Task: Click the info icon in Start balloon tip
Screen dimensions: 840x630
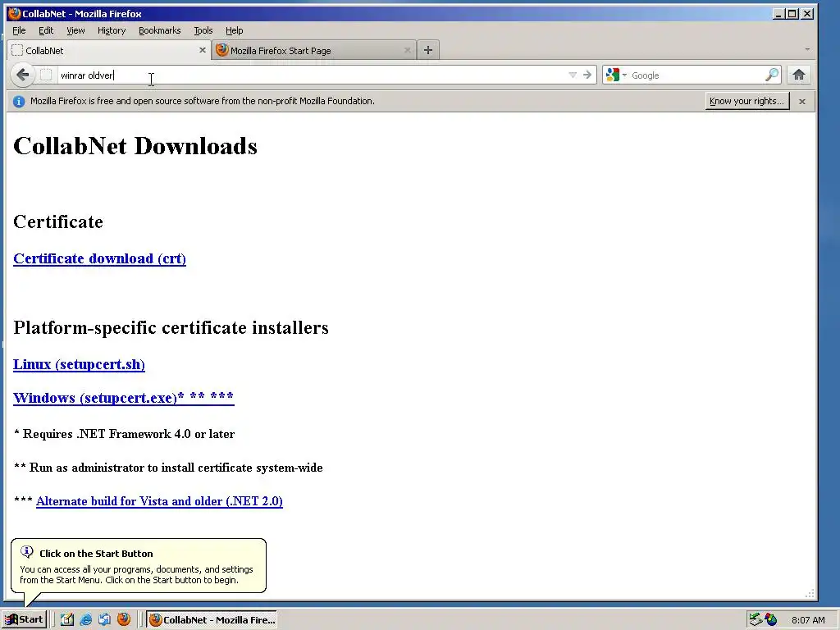Action: pos(27,552)
